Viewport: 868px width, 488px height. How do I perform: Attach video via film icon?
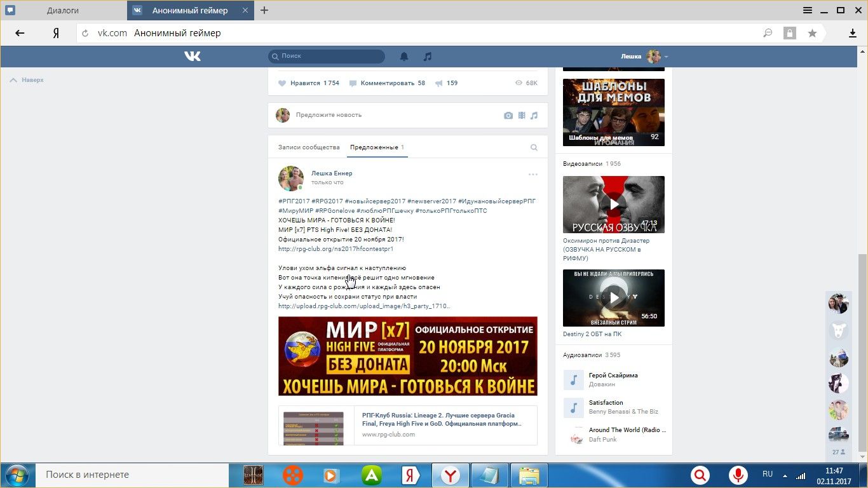522,116
